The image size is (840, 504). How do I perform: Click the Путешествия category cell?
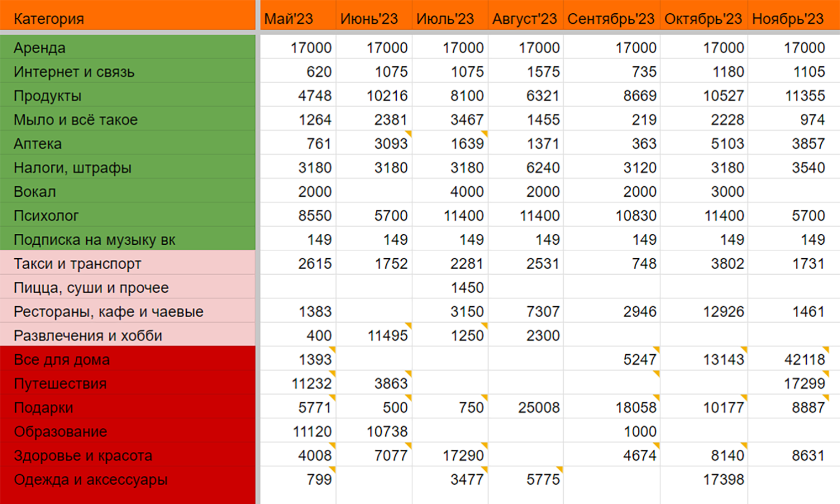(128, 383)
